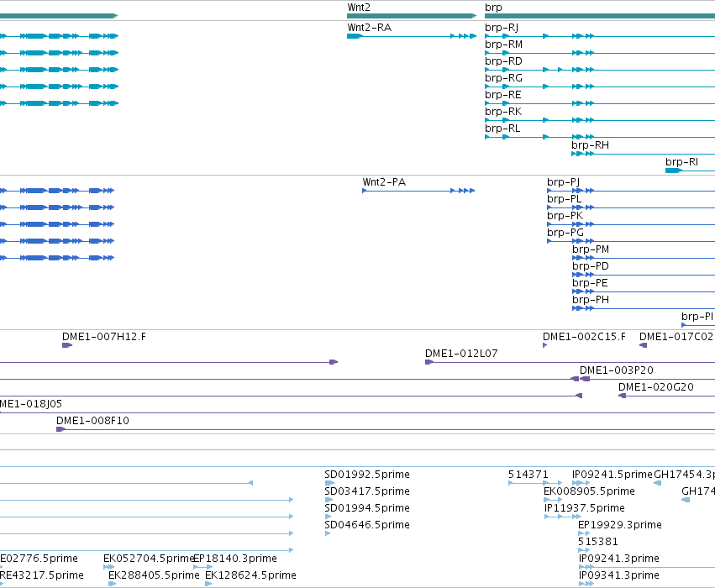This screenshot has height=588, width=715.
Task: Select the EK008905.5prime EST label
Action: (x=589, y=492)
